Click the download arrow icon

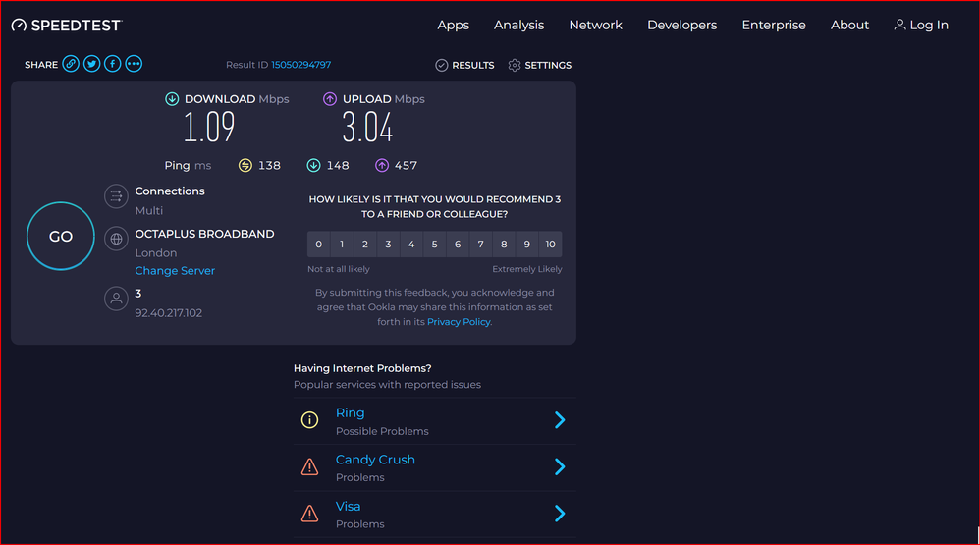(x=172, y=99)
